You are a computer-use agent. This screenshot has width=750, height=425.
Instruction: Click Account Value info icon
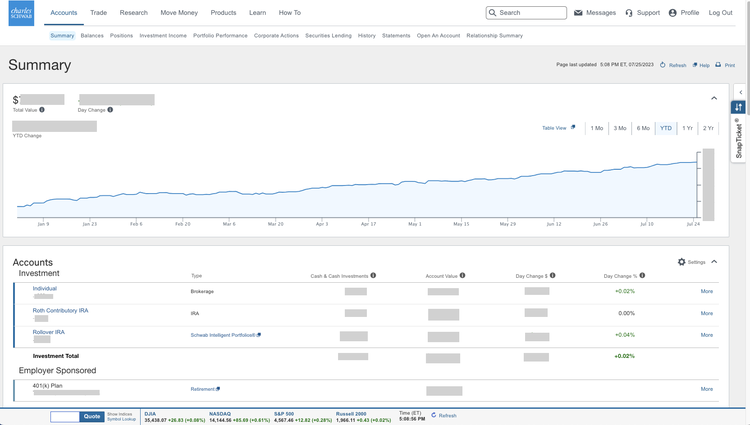pyautogui.click(x=463, y=275)
